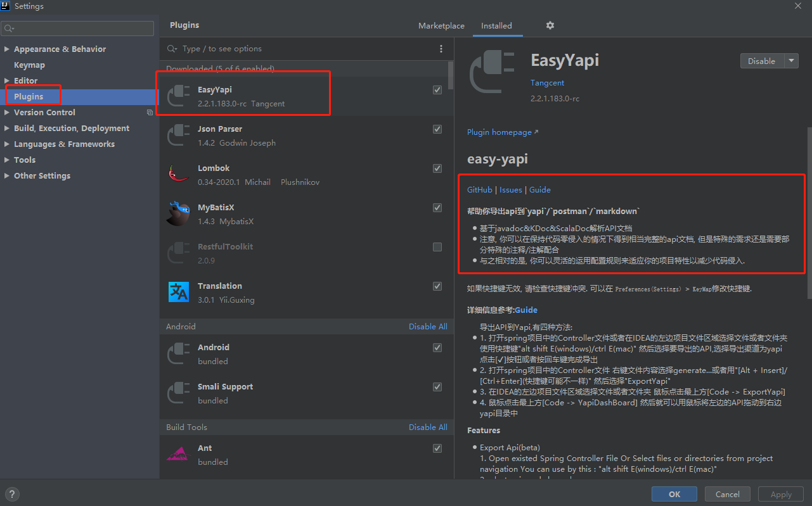
Task: Uncheck the Ant plugin checkbox
Action: tap(437, 448)
